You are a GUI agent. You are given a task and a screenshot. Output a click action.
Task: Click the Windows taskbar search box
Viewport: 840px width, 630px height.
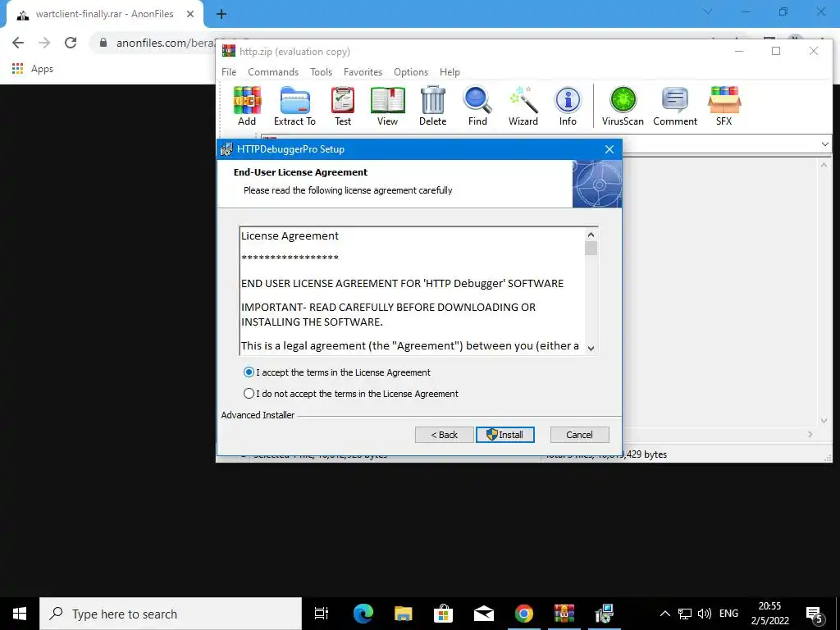point(171,614)
